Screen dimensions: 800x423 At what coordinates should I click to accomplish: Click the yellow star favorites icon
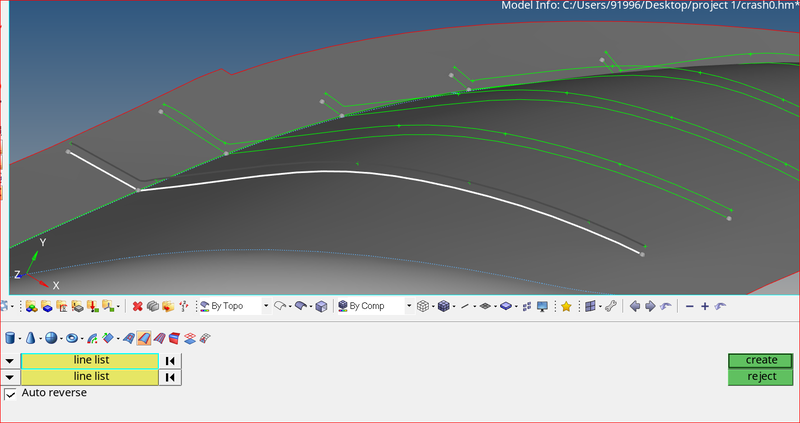click(x=566, y=306)
